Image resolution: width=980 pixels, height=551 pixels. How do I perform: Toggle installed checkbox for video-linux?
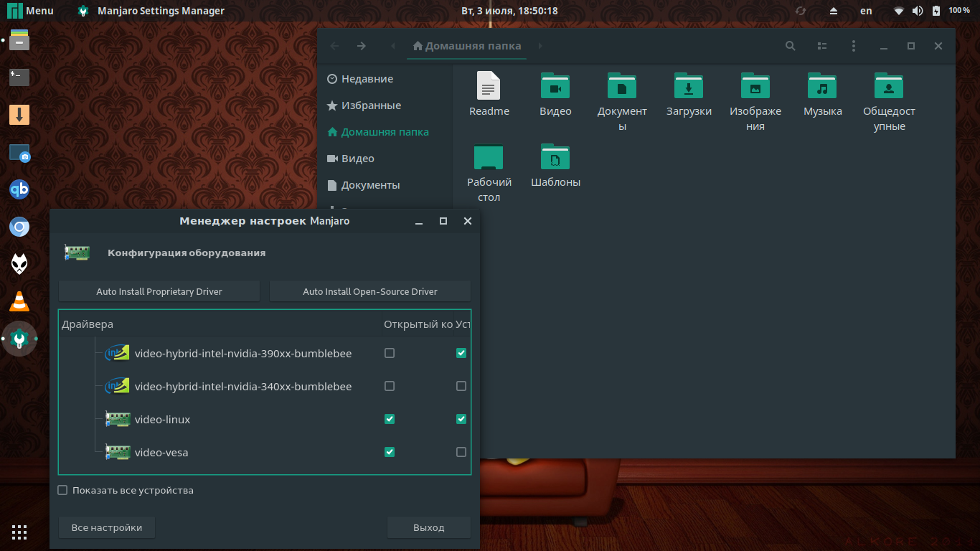coord(461,419)
